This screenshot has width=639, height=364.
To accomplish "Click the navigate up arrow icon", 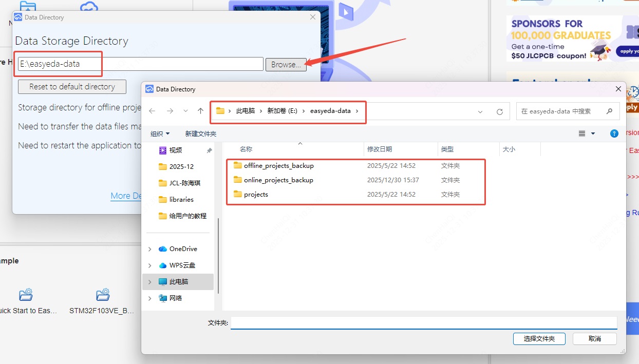I will tap(201, 111).
